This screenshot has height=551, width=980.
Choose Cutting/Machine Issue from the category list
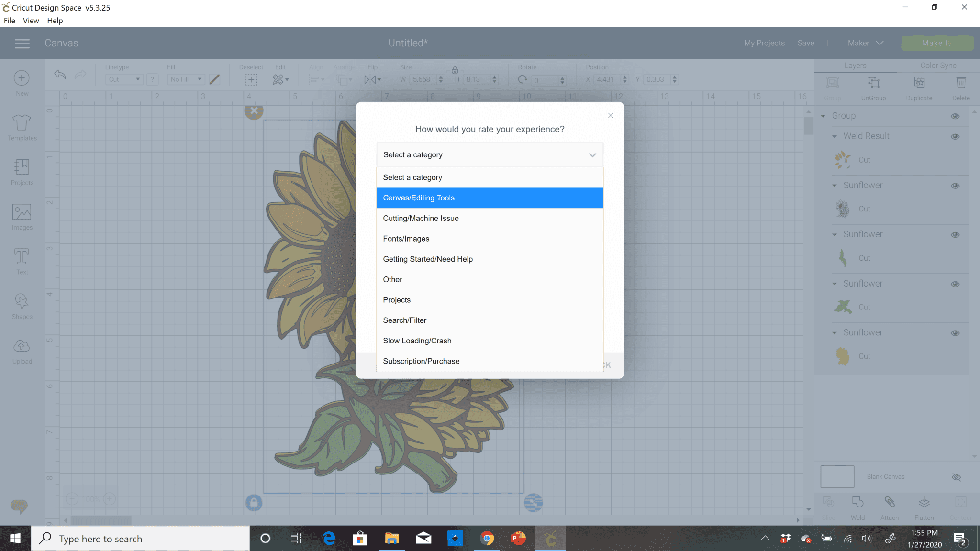click(x=421, y=218)
